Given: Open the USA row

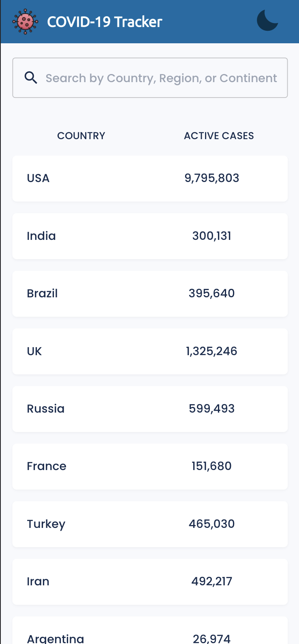Looking at the screenshot, I should coord(150,178).
